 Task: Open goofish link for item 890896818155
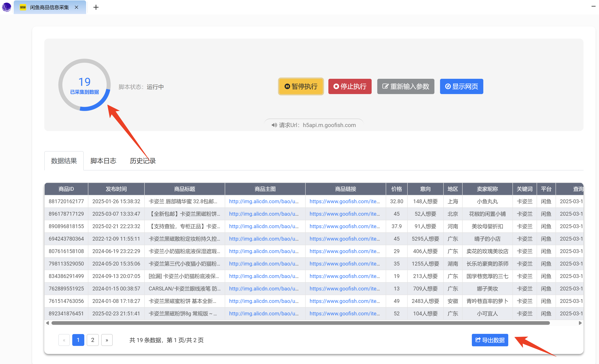[344, 226]
